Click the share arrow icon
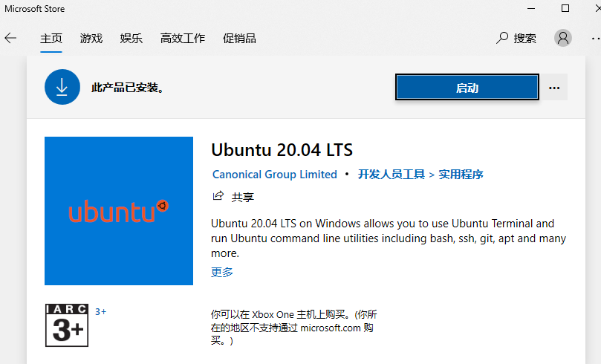Screen dimensions: 601x364 (x=218, y=196)
